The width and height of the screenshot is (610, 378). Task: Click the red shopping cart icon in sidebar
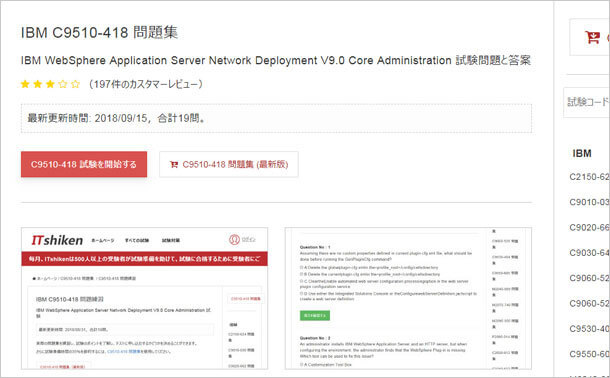592,37
